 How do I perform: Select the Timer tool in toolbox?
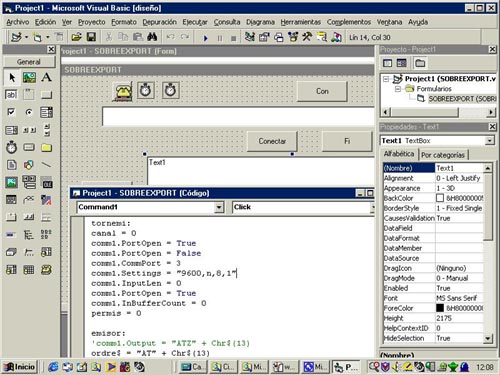point(12,147)
